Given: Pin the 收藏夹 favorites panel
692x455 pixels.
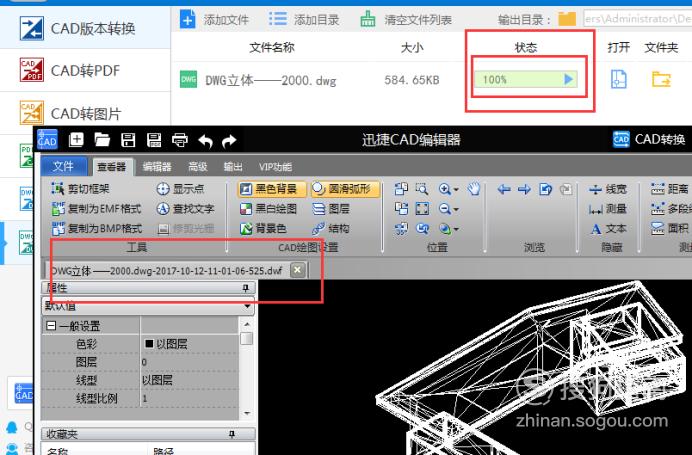Looking at the screenshot, I should 232,435.
